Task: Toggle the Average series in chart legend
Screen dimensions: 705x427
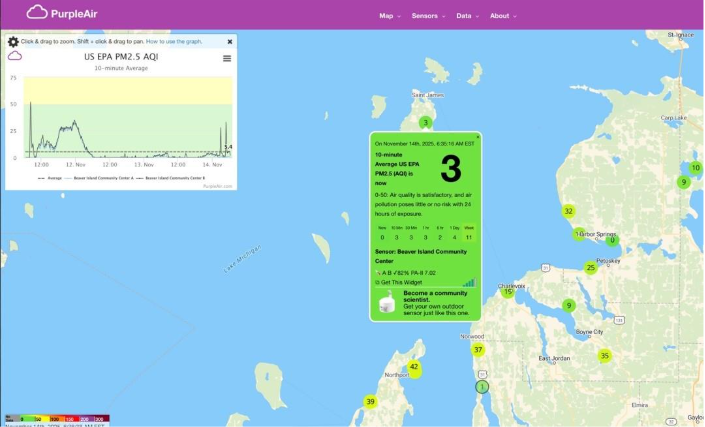Action: pos(53,178)
